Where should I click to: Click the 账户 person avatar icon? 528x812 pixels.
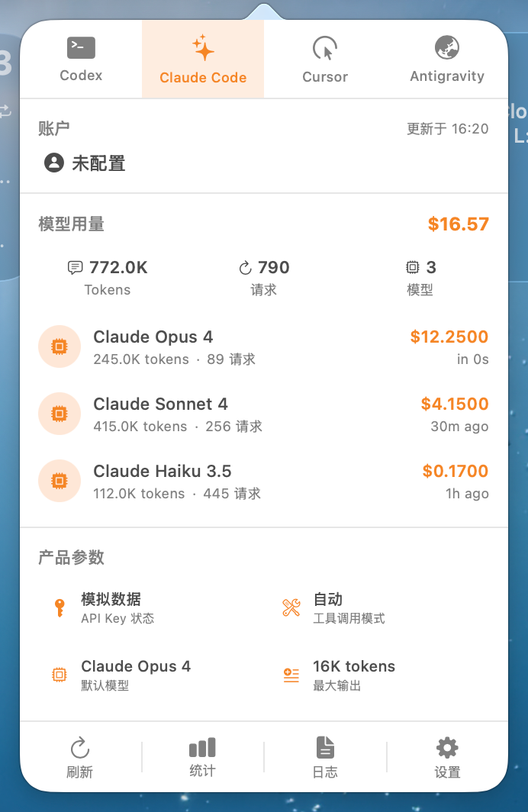tap(53, 163)
